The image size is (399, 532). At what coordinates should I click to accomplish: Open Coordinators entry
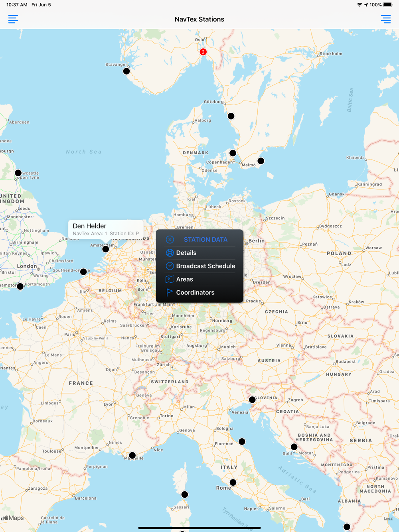[199, 292]
